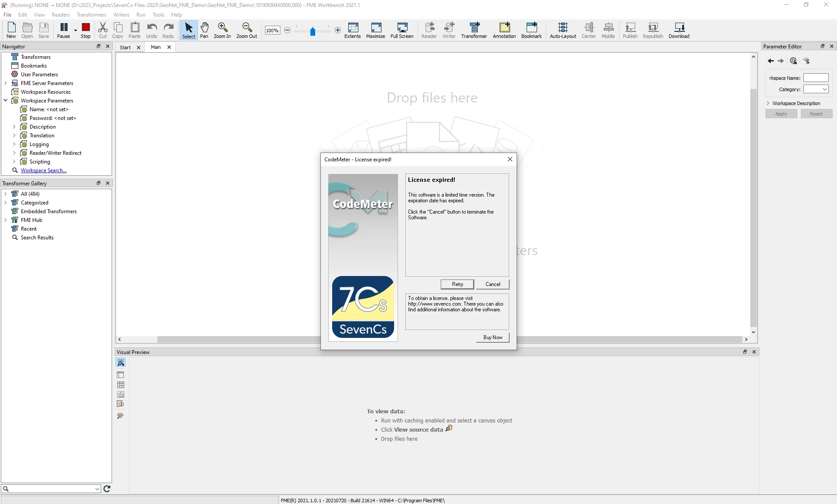This screenshot has height=504, width=837.
Task: Add an Annotation using toolbar icon
Action: point(504,30)
